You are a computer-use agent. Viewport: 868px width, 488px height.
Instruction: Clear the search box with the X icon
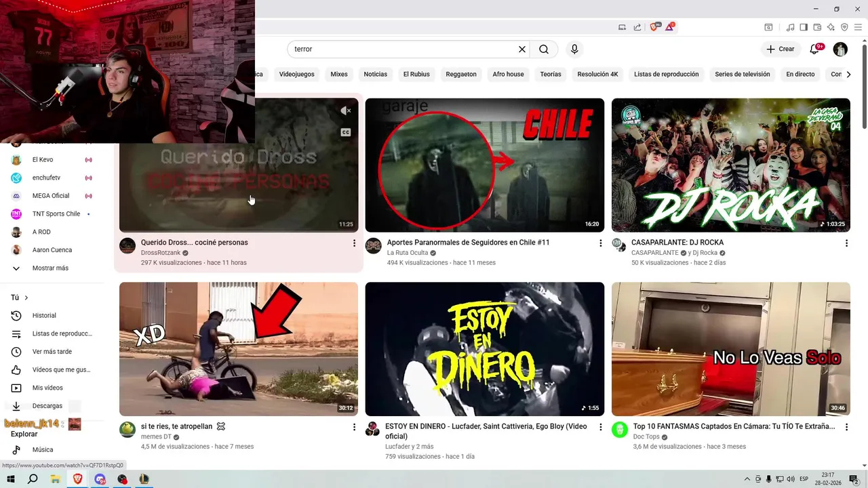pyautogui.click(x=522, y=49)
